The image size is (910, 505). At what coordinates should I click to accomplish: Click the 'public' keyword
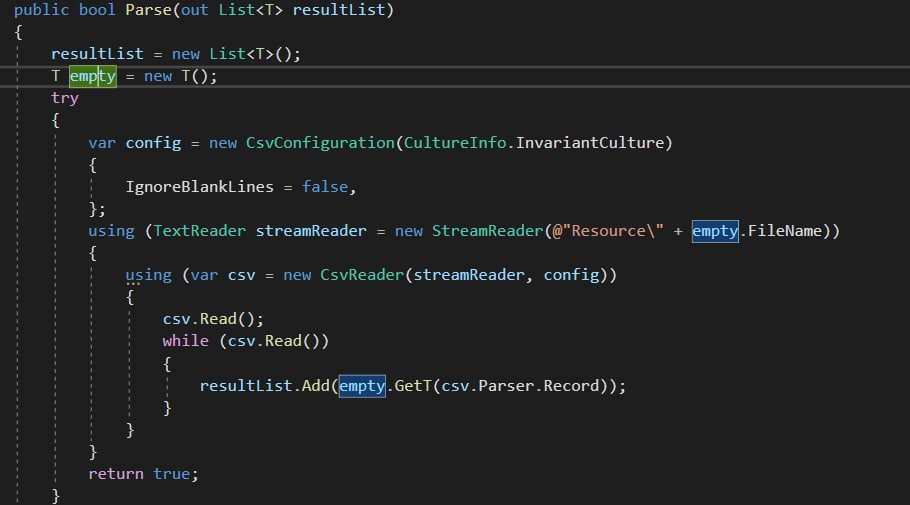[41, 10]
